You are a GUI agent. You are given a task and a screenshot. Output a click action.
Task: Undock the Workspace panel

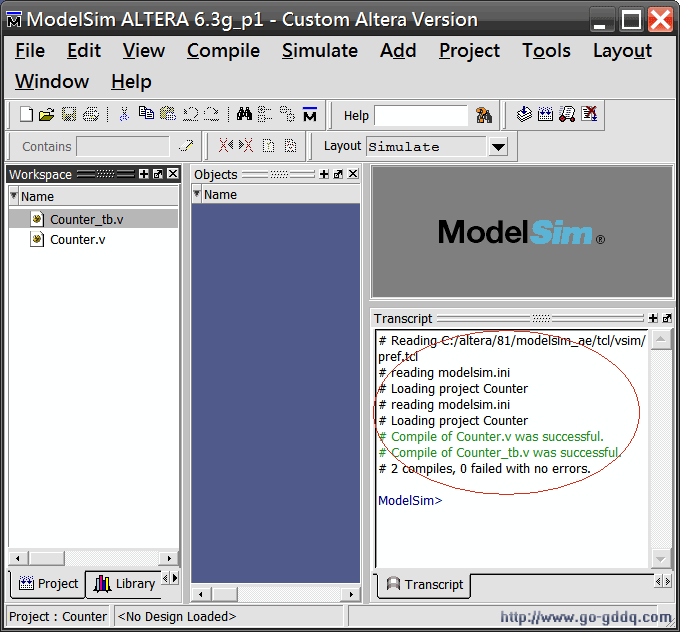pos(158,174)
